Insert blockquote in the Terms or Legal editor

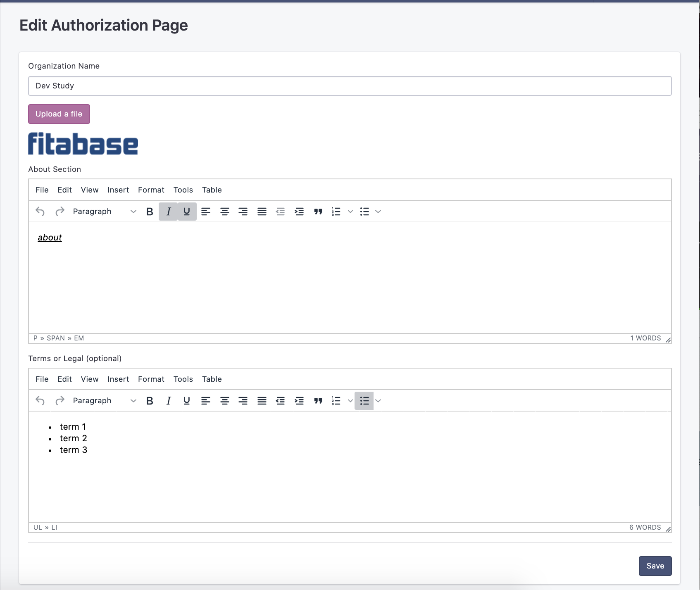pos(318,401)
